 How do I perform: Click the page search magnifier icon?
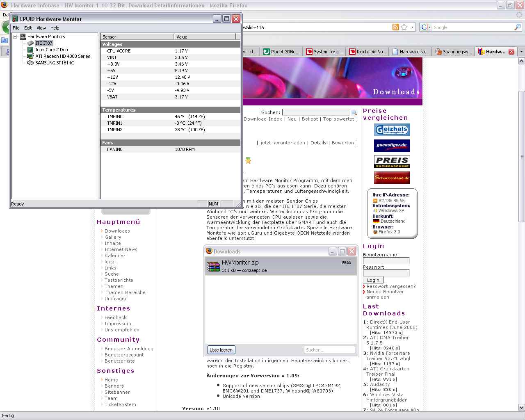[x=354, y=112]
